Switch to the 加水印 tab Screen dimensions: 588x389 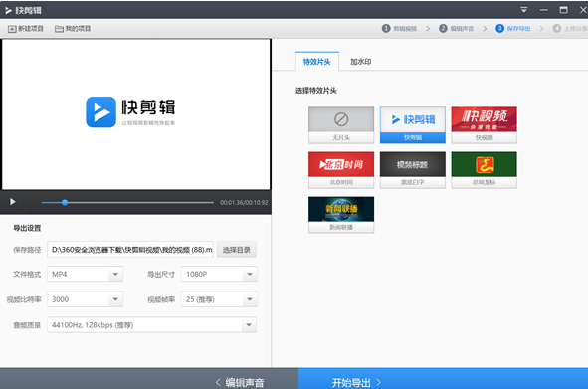[361, 62]
